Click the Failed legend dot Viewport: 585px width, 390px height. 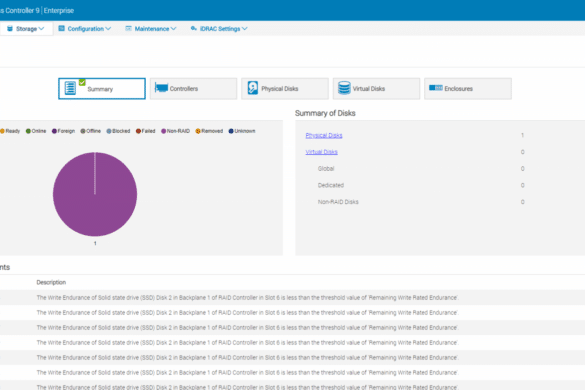coord(138,131)
